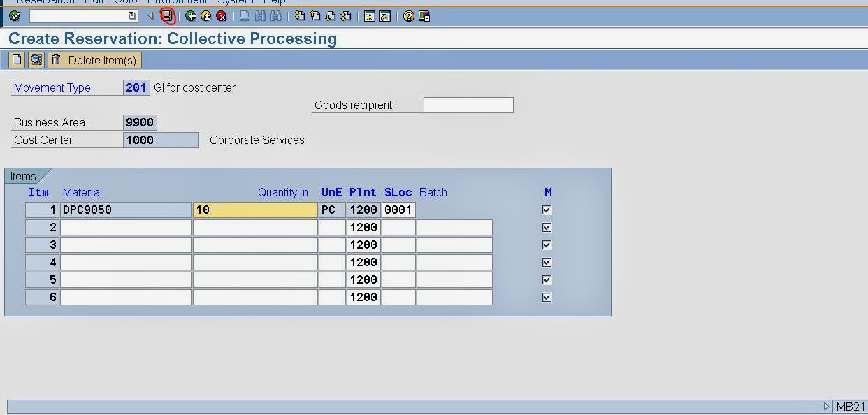
Task: Click the green checkmark Enter icon
Action: [15, 17]
